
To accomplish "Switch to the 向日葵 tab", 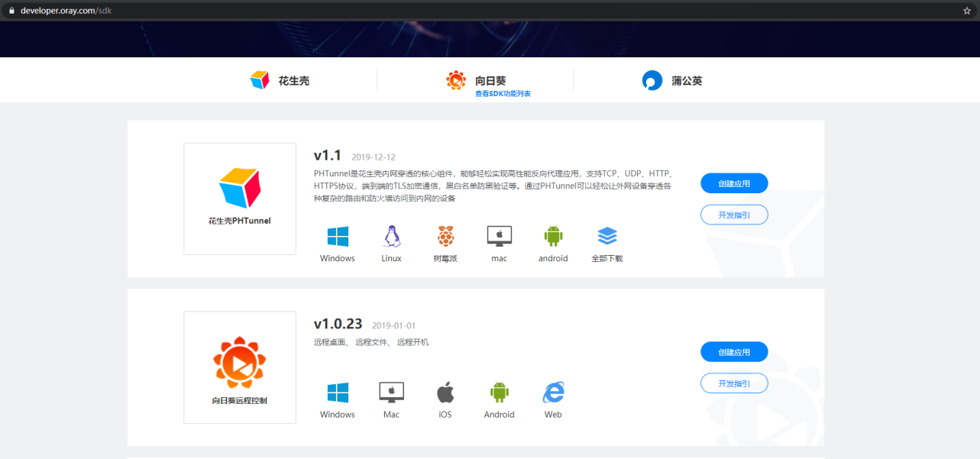I will tap(477, 80).
